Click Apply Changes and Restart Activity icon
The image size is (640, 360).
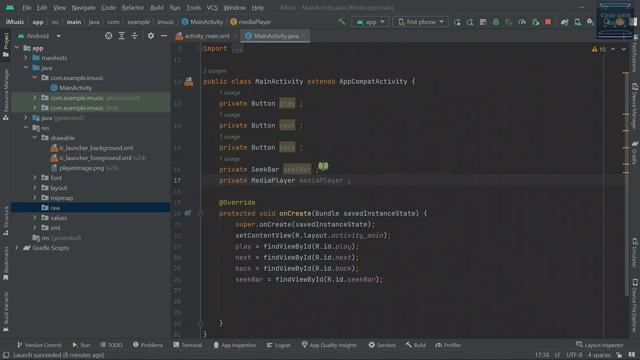tap(470, 22)
